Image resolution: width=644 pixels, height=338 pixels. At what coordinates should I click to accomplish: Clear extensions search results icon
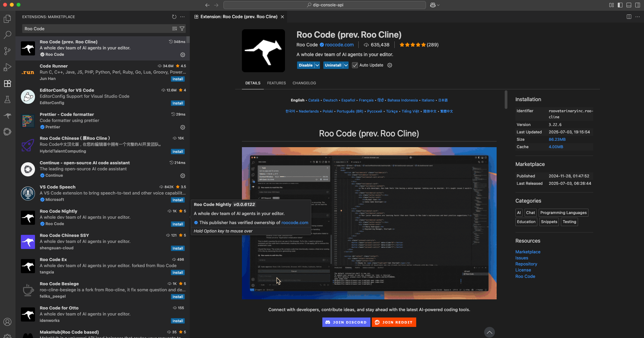174,29
